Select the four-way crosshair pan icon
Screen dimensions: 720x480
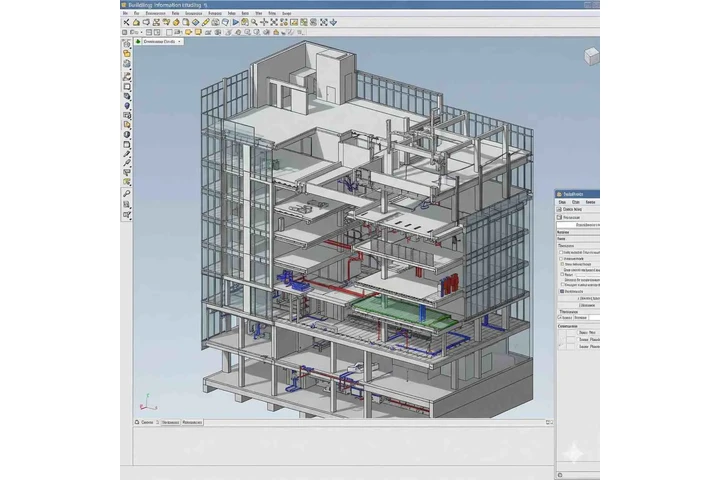(x=264, y=22)
